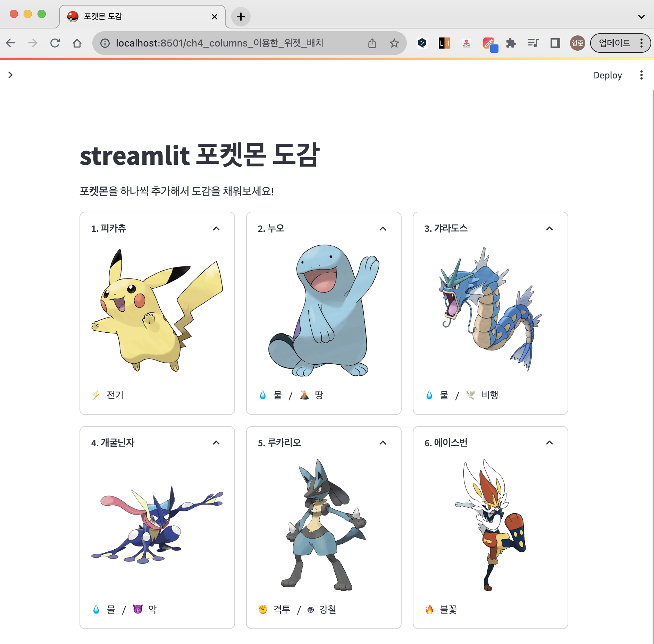Viewport: 654px width, 644px height.
Task: Click the page vertical scrollbar
Action: pos(653,366)
